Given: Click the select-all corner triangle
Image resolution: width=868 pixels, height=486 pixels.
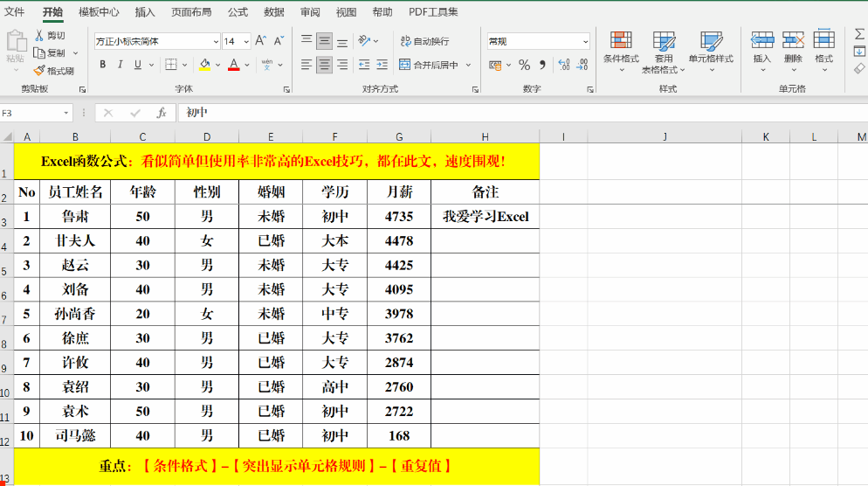Looking at the screenshot, I should click(7, 136).
